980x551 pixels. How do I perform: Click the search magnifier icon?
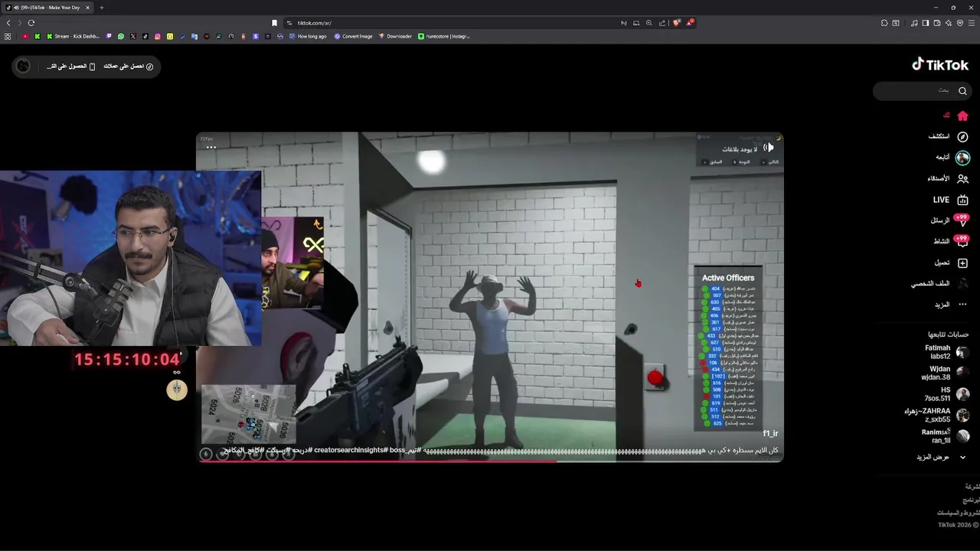962,90
